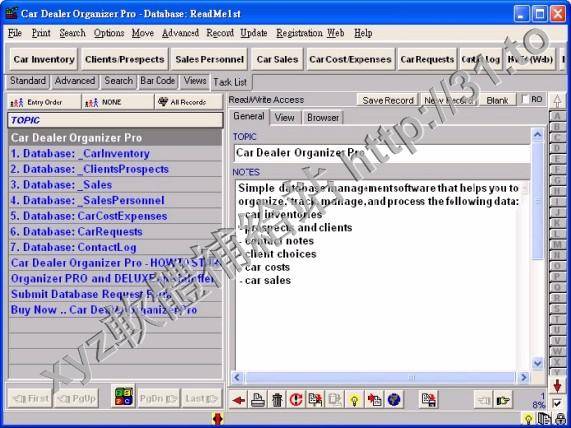
Task: Click the save-copy icon with red arrow and disk
Action: point(429,400)
